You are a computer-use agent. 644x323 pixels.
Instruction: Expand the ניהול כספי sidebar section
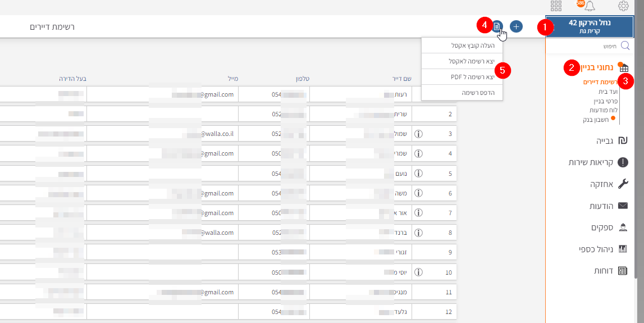tap(604, 249)
